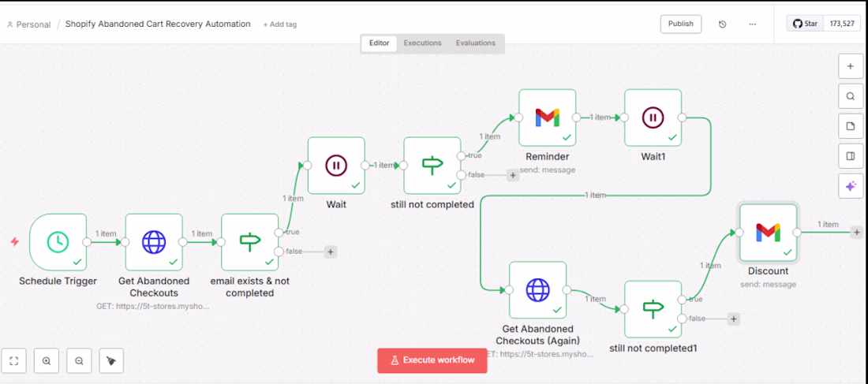Screen dimensions: 868x384
Task: Add node with plus button in right sidebar
Action: click(x=851, y=66)
